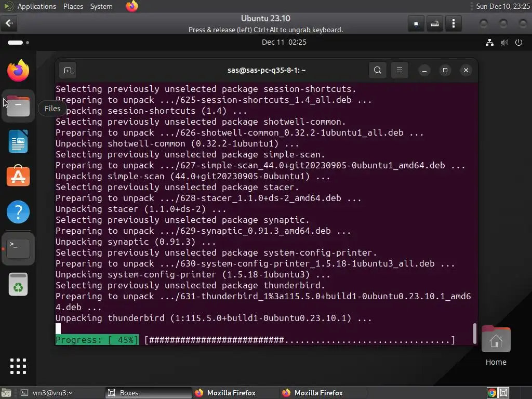
Task: Click the Ubuntu 23.10 window title
Action: pyautogui.click(x=265, y=18)
